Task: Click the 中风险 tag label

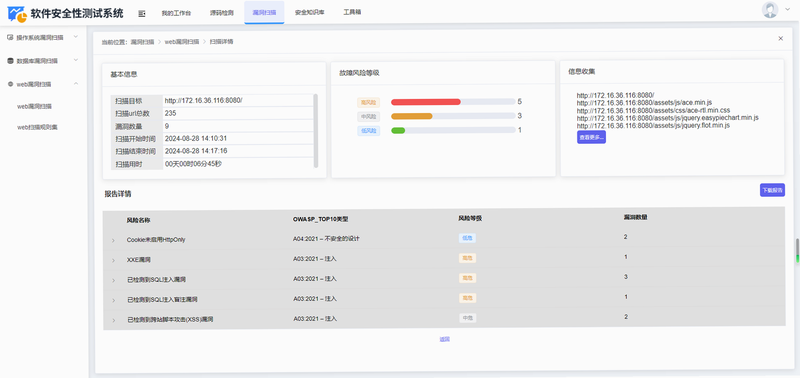Action: coord(368,117)
